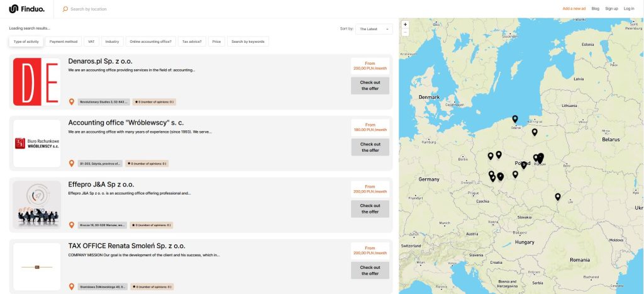Open the Type of activity filter
Screen dimensions: 644x294
coord(26,42)
